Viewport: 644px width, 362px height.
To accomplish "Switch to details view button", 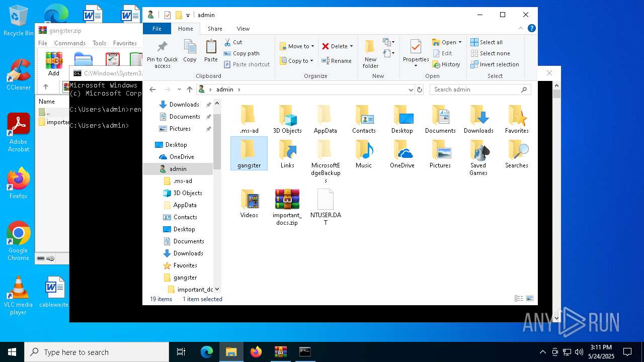I will pyautogui.click(x=518, y=299).
